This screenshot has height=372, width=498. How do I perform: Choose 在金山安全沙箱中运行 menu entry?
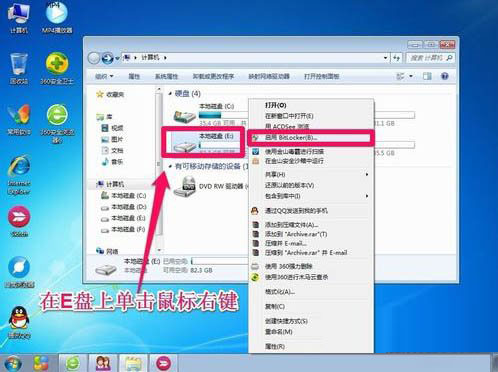point(311,161)
